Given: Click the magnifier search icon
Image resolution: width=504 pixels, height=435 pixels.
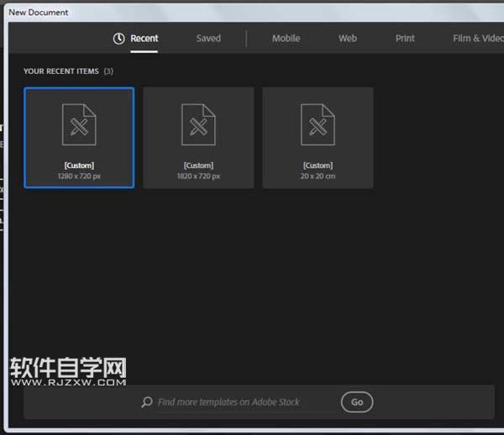Looking at the screenshot, I should point(147,402).
